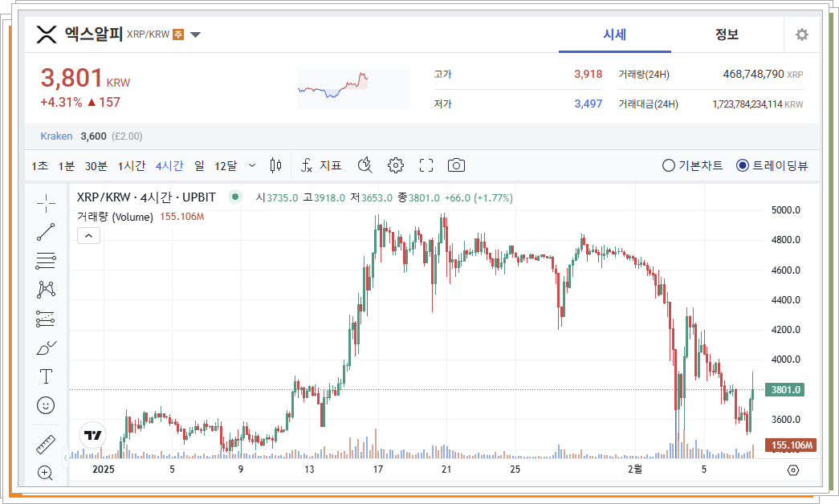Open the Fibonacci retracement tool
Viewport: 839px width, 504px height.
(46, 261)
